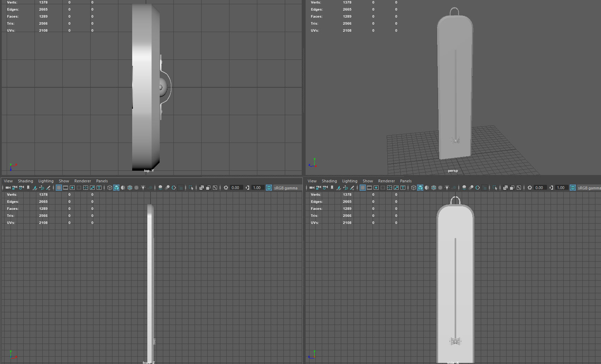Toggle Grid display in front view panel
This screenshot has height=364, width=601.
pos(59,188)
